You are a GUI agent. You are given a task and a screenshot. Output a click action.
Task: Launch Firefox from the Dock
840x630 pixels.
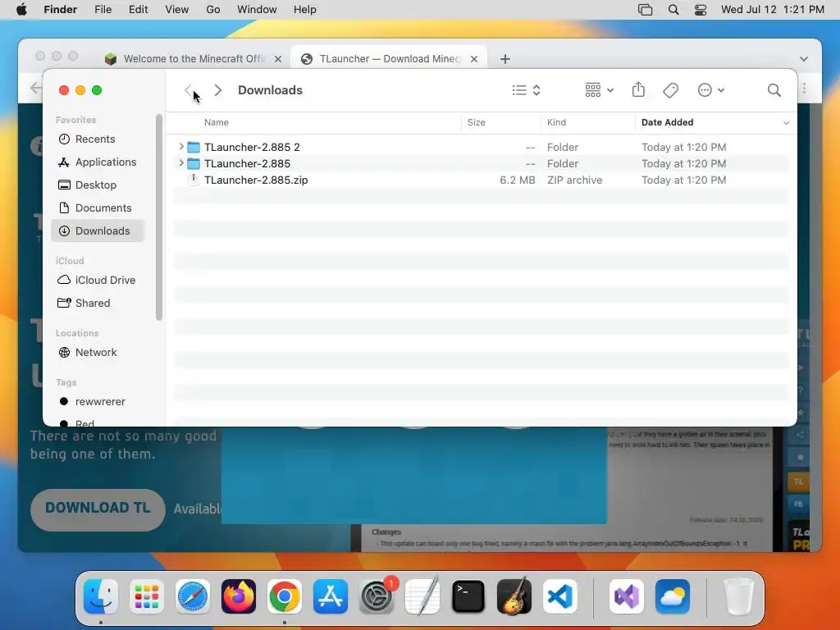(x=239, y=596)
